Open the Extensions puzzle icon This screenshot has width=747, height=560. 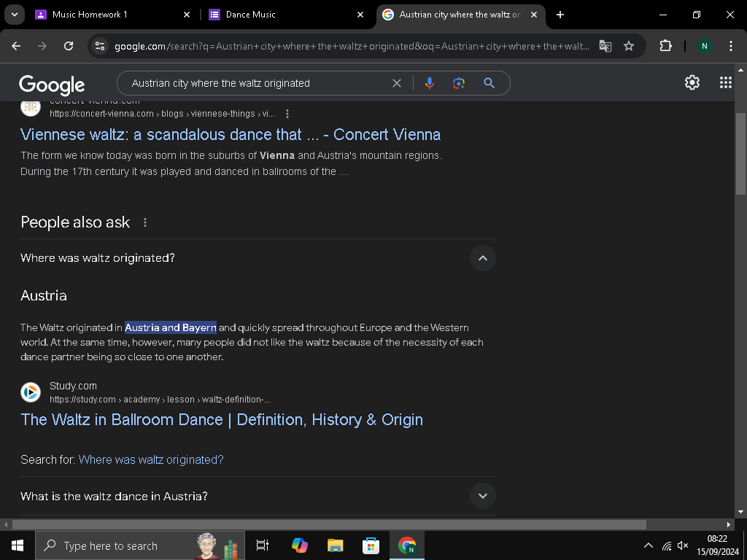pyautogui.click(x=665, y=46)
